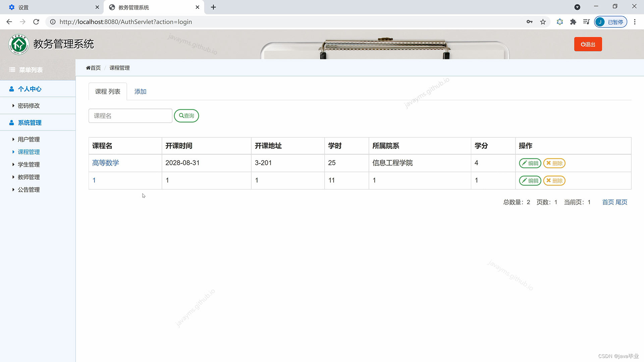Viewport: 644px width, 362px height.
Task: Click the media control playlist icon
Action: (x=586, y=22)
